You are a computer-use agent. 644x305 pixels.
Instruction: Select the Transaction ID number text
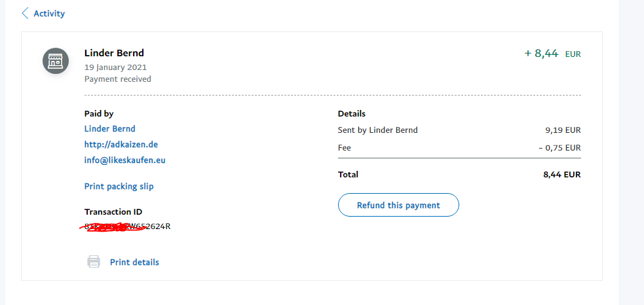pos(127,226)
